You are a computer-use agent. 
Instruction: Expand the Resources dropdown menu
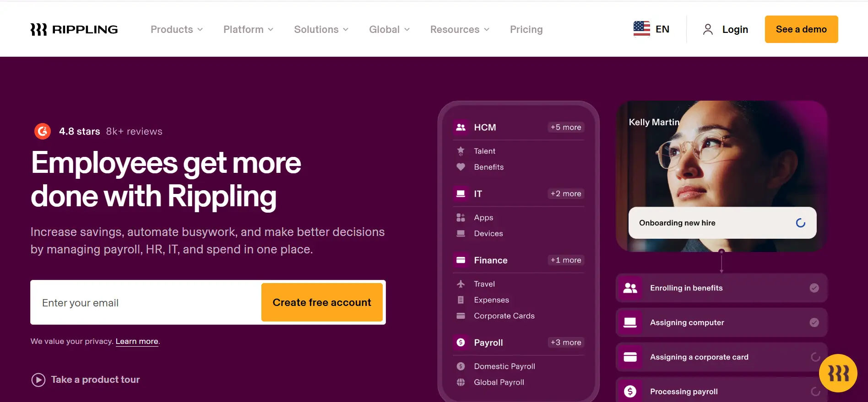pyautogui.click(x=460, y=29)
